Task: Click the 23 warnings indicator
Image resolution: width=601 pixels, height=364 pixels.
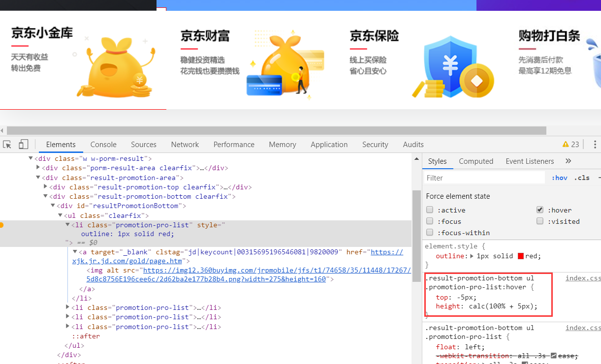Action: coord(571,144)
